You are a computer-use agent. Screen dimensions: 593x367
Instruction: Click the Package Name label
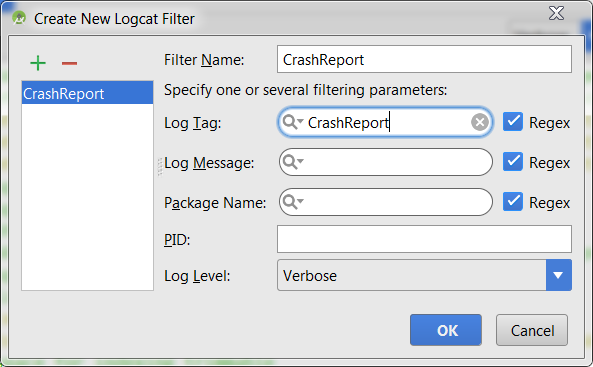click(x=215, y=203)
